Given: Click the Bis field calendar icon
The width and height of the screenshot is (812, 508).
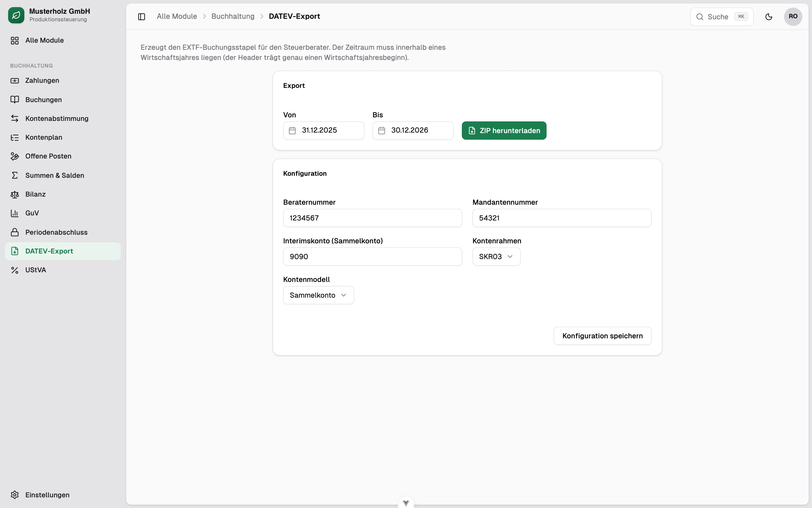Looking at the screenshot, I should [381, 130].
